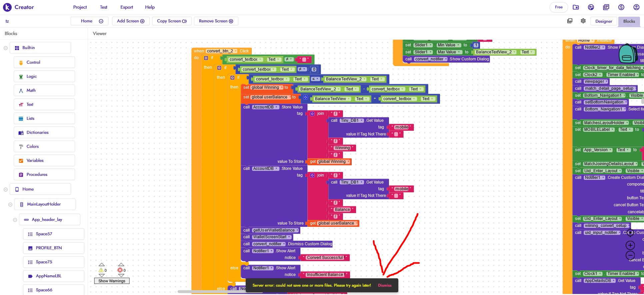Open the getUserWalletBalance procedure dropdown
This screenshot has width=644, height=295.
(x=276, y=230)
